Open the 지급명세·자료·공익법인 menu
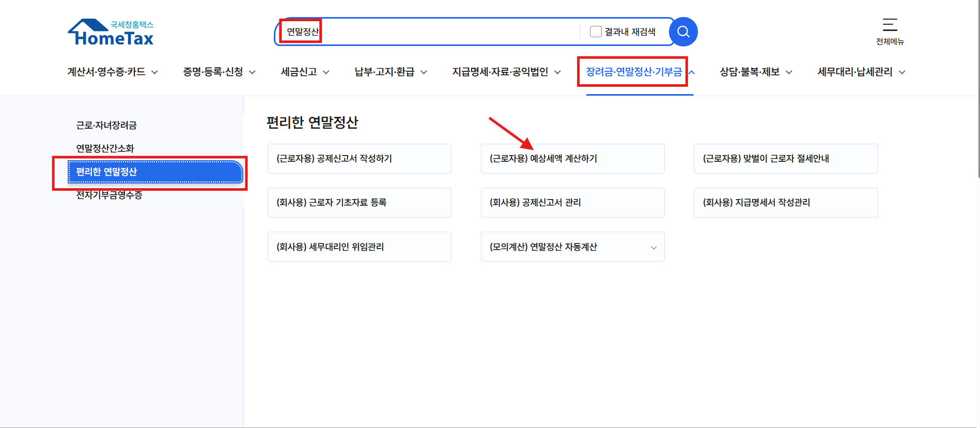 (500, 72)
